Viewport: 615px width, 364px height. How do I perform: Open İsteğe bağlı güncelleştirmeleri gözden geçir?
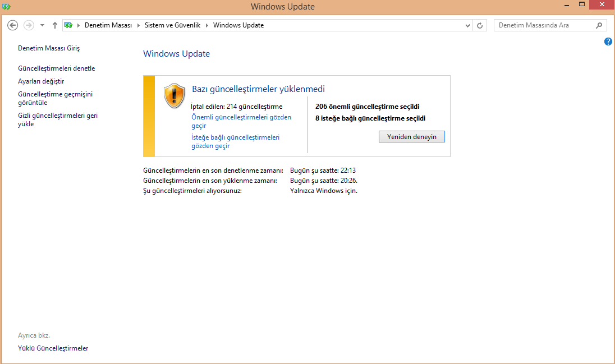click(235, 141)
